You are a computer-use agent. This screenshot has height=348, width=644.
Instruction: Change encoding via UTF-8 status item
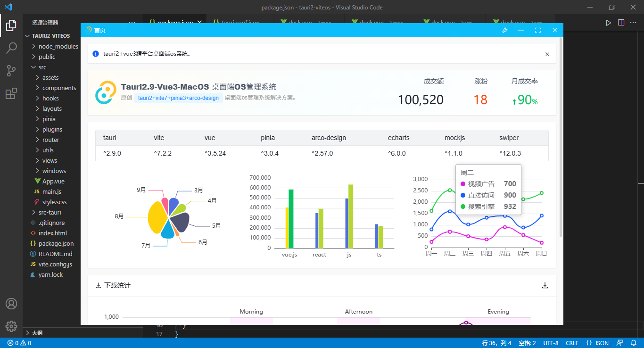pyautogui.click(x=551, y=343)
